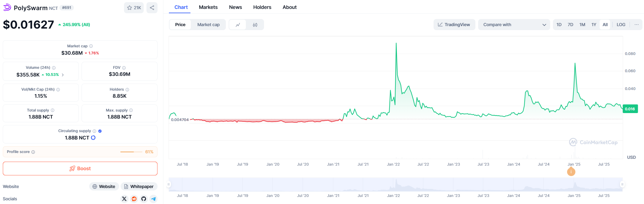Switch to the Markets tab
This screenshot has width=644, height=204.
(x=208, y=7)
